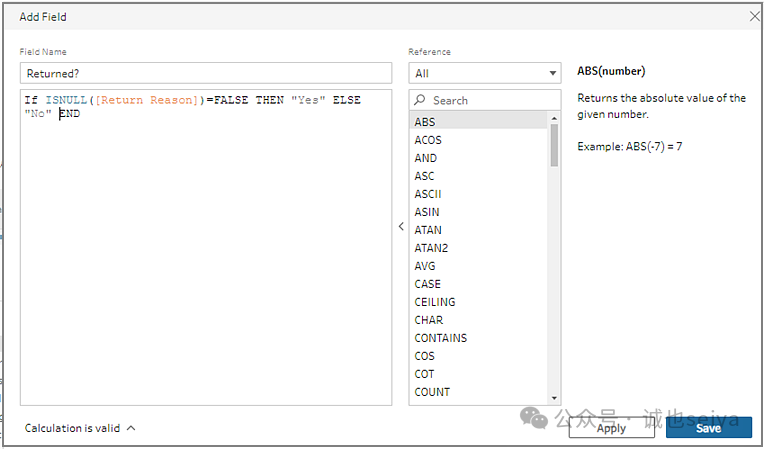
Task: Select the CASE function in the list
Action: coord(479,284)
